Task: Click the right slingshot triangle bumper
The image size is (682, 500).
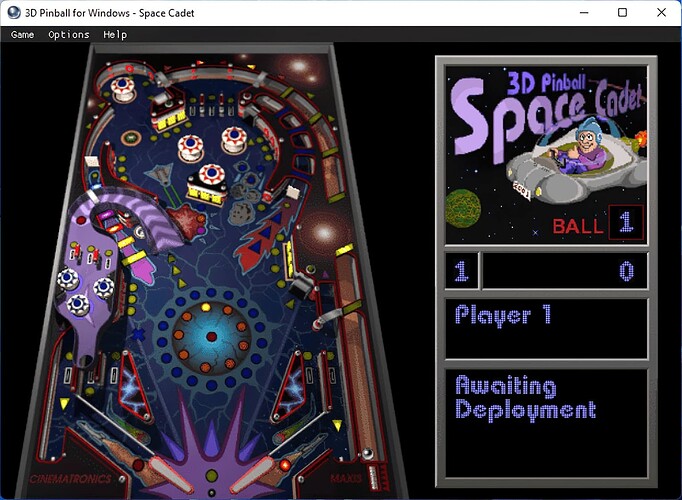Action: pyautogui.click(x=288, y=386)
